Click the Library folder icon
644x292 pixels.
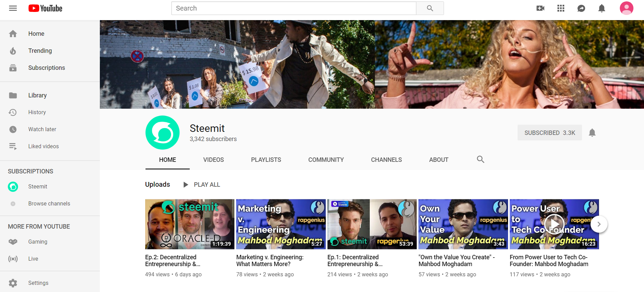[13, 95]
